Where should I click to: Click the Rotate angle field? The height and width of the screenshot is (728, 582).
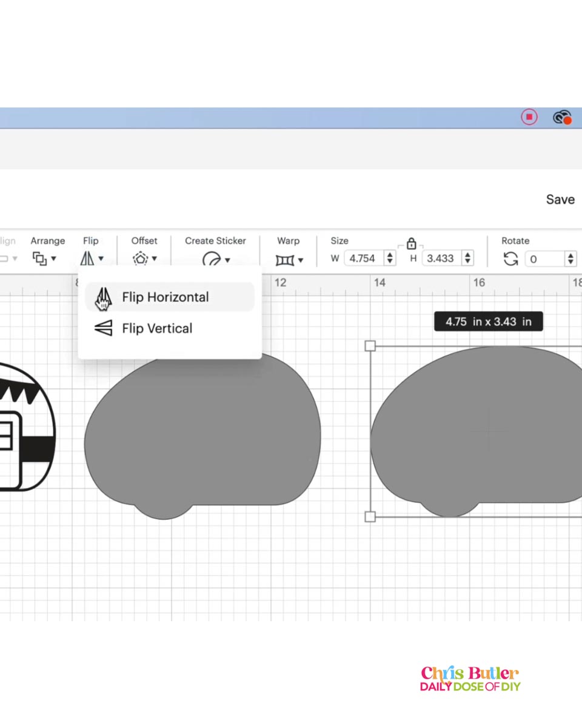pyautogui.click(x=544, y=259)
